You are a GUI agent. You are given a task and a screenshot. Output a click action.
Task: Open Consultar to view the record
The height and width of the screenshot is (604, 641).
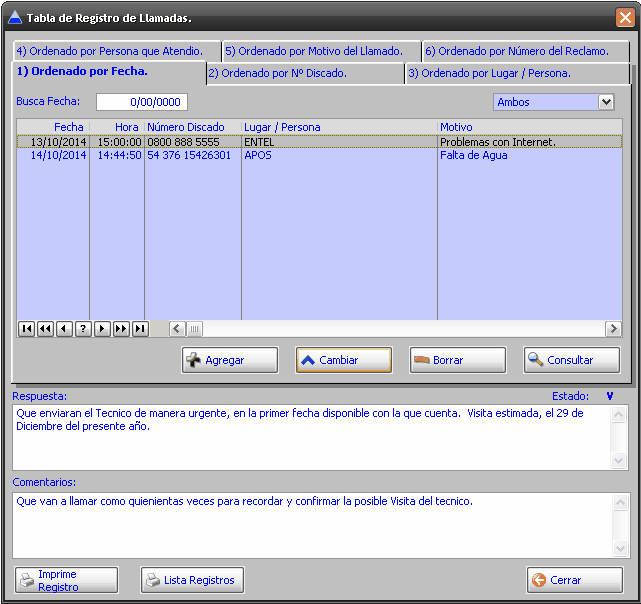click(571, 360)
